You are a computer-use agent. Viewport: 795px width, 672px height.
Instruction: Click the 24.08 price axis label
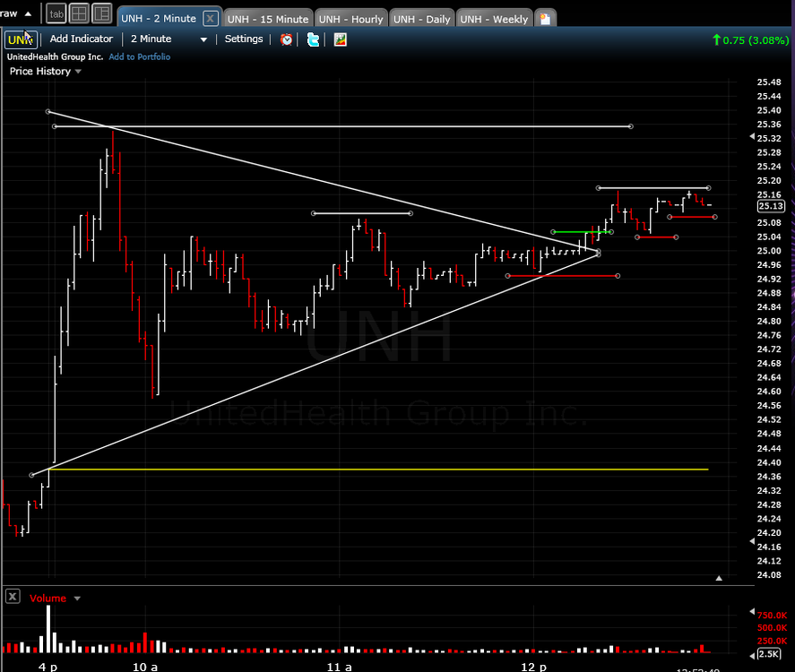[x=769, y=574]
